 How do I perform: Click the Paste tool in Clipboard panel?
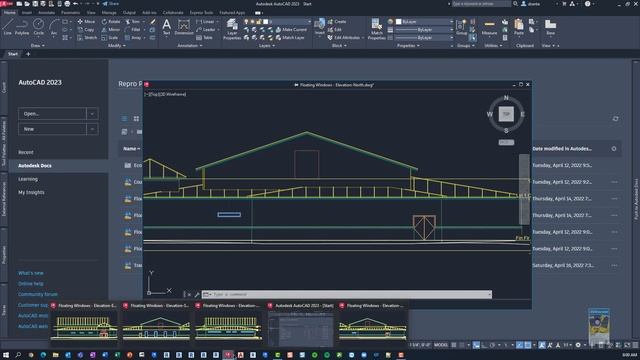coord(519,27)
